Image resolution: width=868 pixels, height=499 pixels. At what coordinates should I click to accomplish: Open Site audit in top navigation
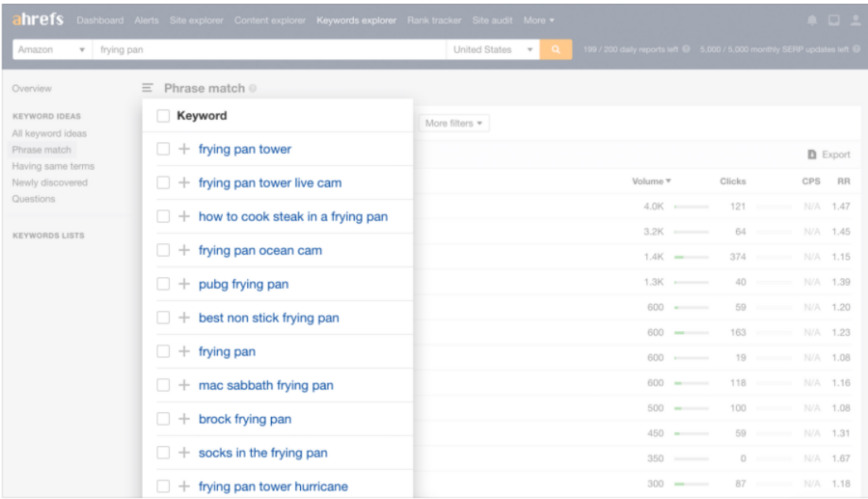coord(492,21)
